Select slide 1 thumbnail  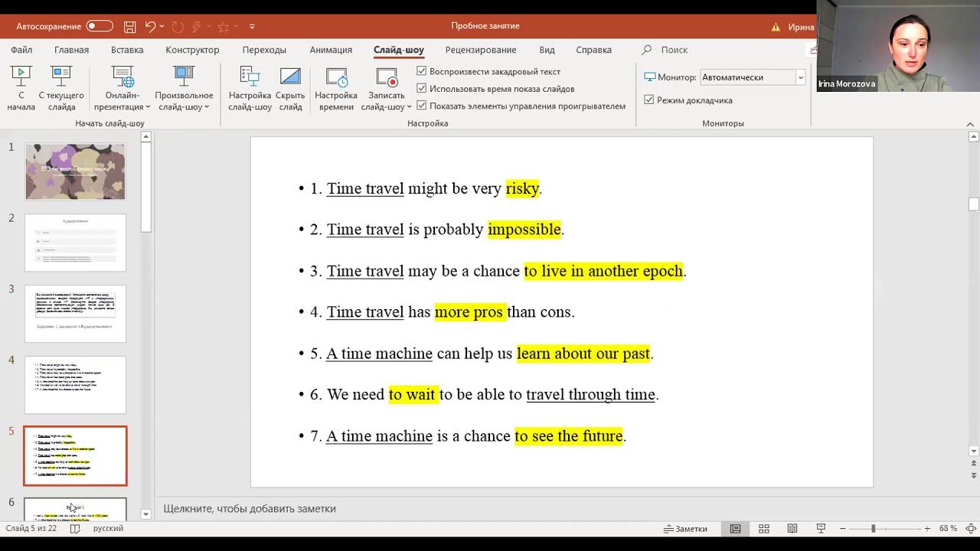coord(75,171)
